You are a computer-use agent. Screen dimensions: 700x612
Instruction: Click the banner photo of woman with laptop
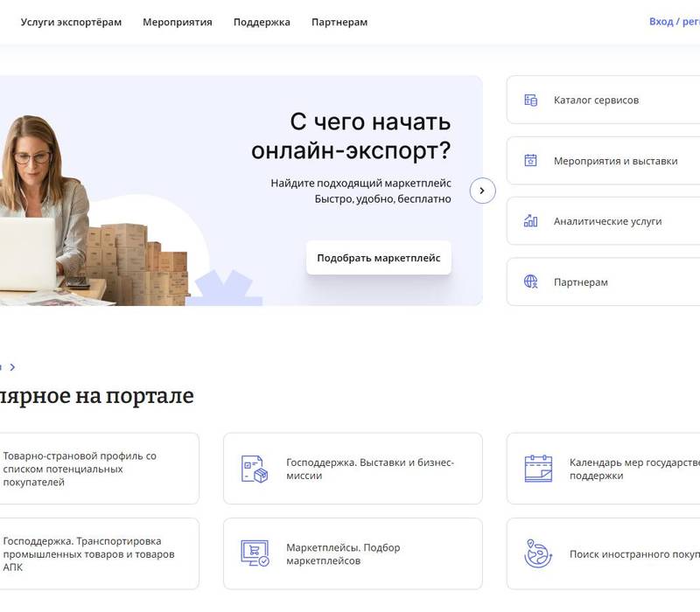point(94,211)
